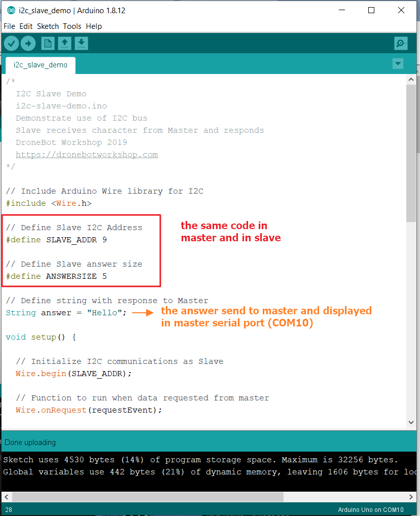Click the 'Wire.onRequest(requestEvent);' line
Viewport: 420px width, 516px height.
pos(89,411)
